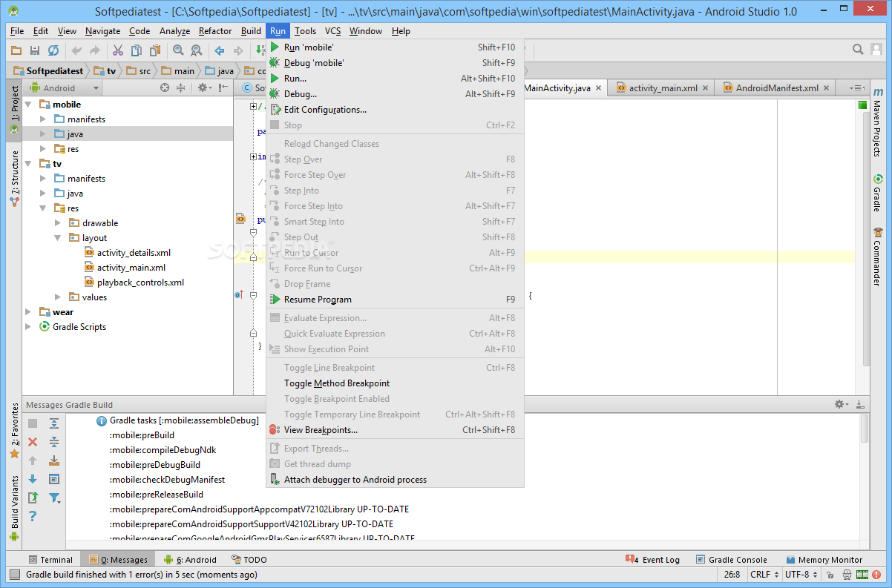
Task: Expand all messages in Gradle Build panel
Action: [54, 423]
